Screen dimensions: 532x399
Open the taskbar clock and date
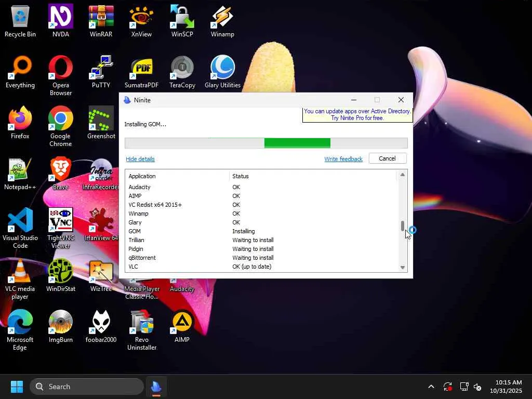coord(506,387)
